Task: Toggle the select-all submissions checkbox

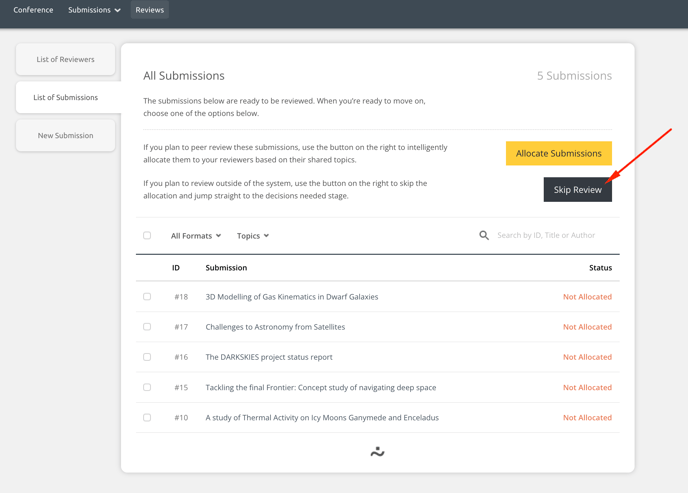Action: point(147,236)
